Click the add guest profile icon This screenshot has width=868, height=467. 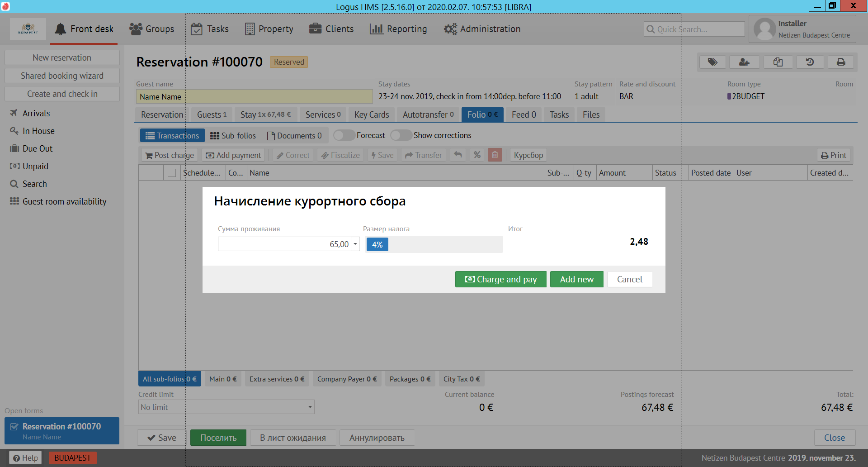point(744,62)
